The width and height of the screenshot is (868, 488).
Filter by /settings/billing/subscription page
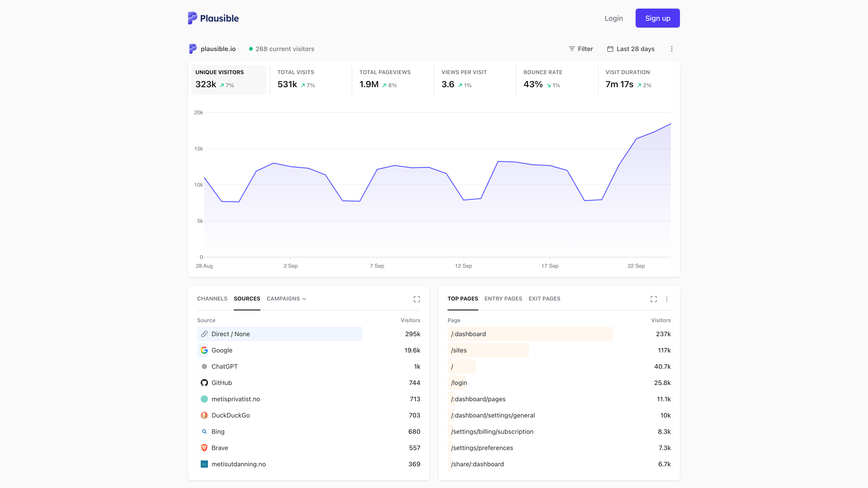tap(492, 432)
